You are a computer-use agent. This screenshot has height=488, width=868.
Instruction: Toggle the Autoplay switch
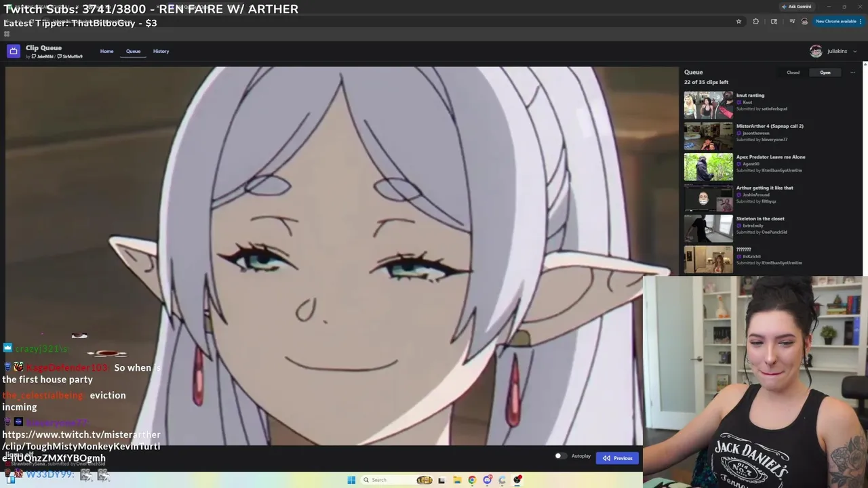tap(560, 456)
